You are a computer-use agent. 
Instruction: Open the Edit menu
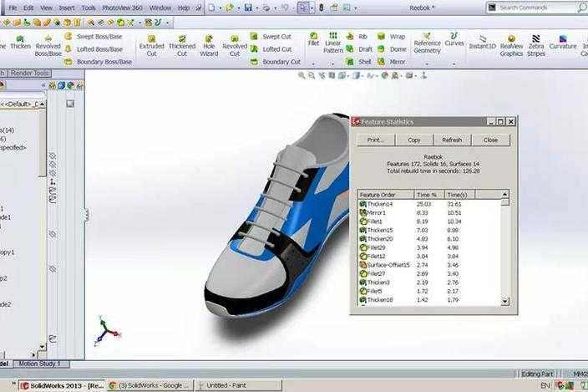[28, 8]
